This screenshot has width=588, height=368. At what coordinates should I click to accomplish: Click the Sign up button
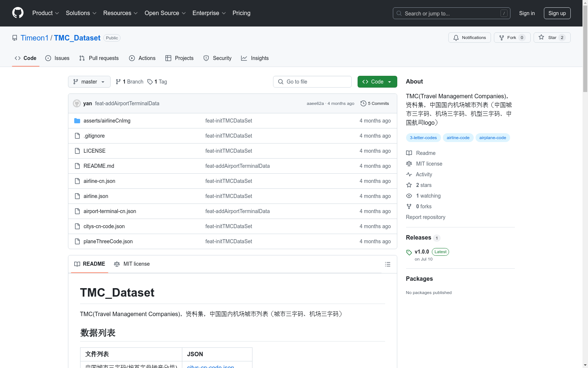pyautogui.click(x=557, y=13)
